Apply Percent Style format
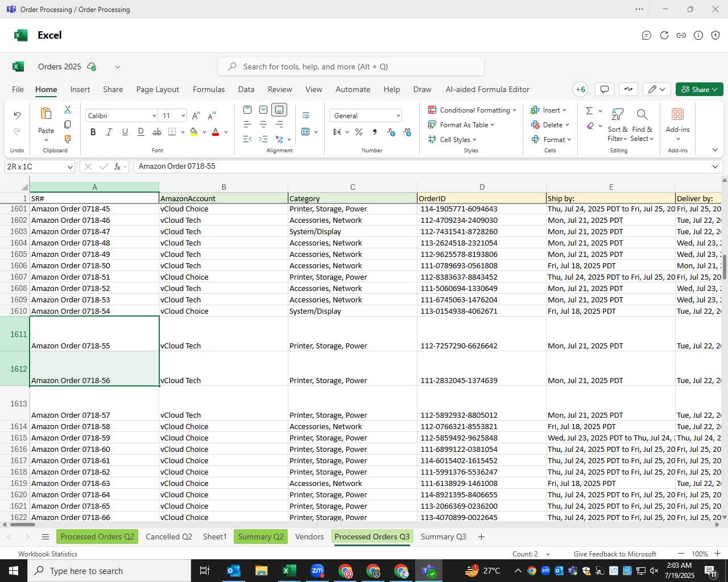The height and width of the screenshot is (582, 728). coord(359,132)
